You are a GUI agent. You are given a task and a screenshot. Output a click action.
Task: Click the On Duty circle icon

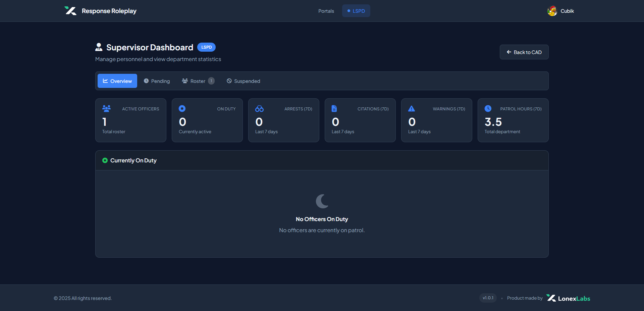coord(182,108)
